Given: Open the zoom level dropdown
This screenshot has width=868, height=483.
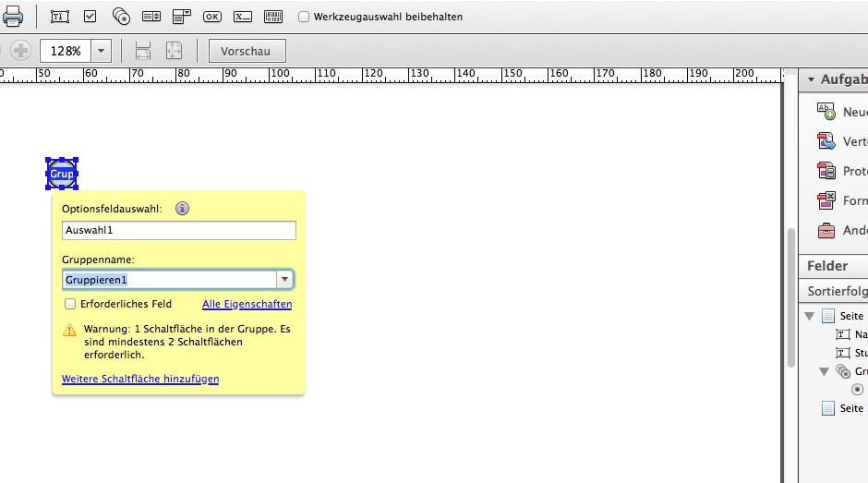Looking at the screenshot, I should [x=102, y=51].
